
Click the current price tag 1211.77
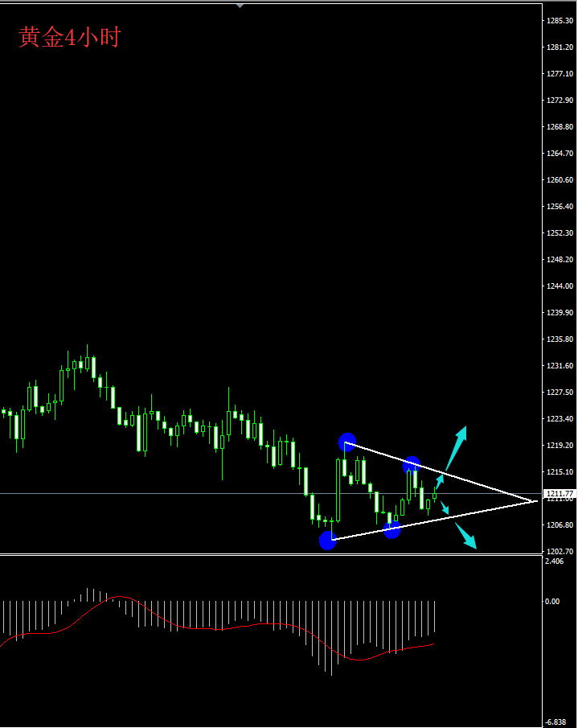pos(560,494)
